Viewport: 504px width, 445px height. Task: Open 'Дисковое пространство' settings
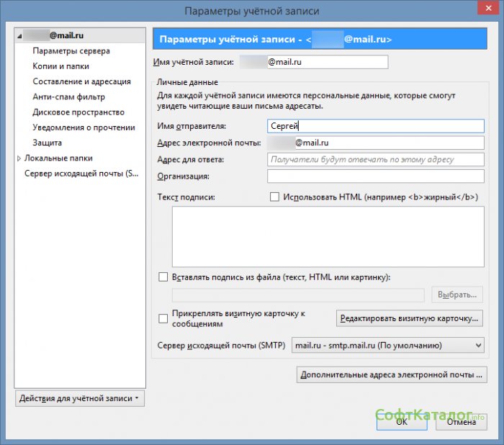78,112
